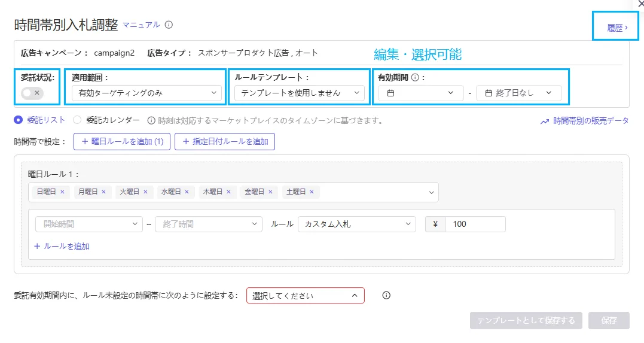Click 指定日付ルールを追加 button
Viewport: 644px width, 343px height.
[225, 141]
